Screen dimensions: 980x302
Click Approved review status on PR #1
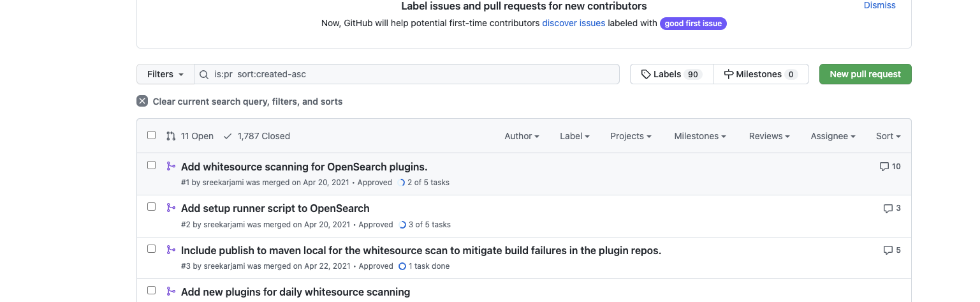(x=375, y=183)
